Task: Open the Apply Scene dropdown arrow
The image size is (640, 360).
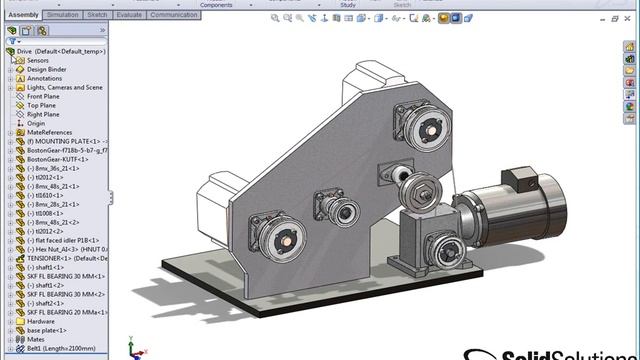Action: point(433,19)
